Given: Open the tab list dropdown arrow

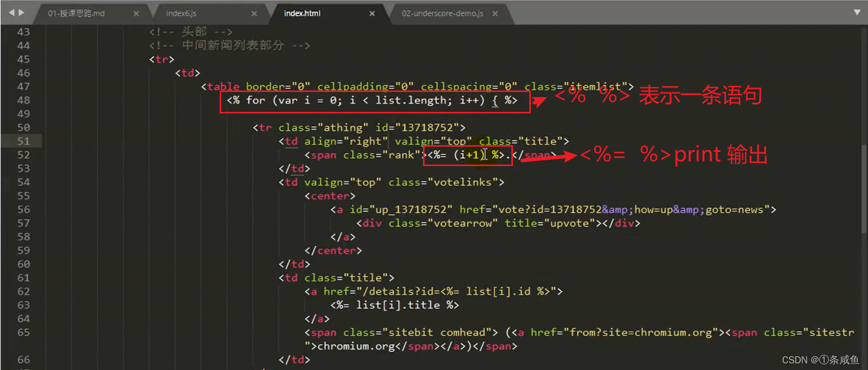Looking at the screenshot, I should pyautogui.click(x=857, y=12).
